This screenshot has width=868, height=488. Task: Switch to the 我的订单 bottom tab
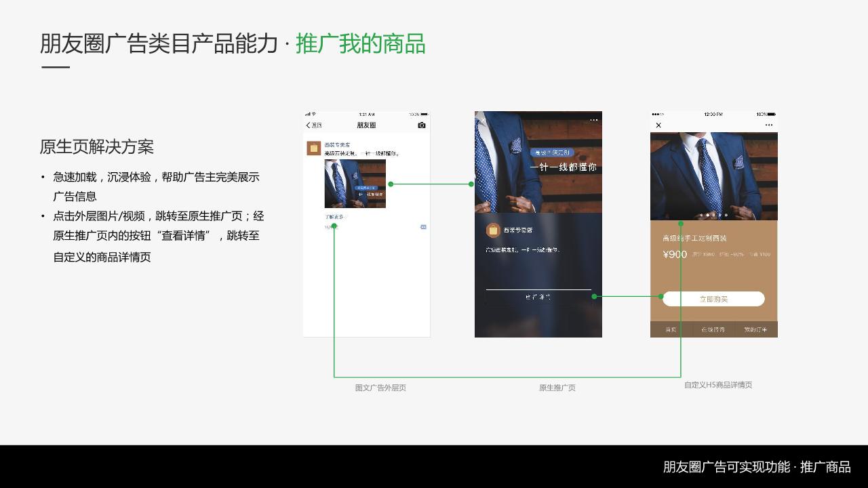point(755,329)
